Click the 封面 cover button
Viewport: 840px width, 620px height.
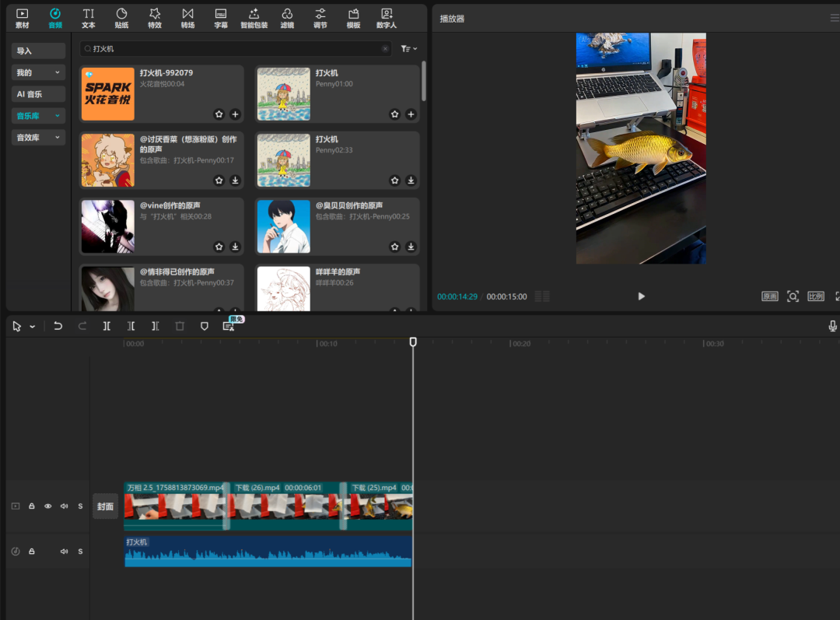[x=105, y=506]
